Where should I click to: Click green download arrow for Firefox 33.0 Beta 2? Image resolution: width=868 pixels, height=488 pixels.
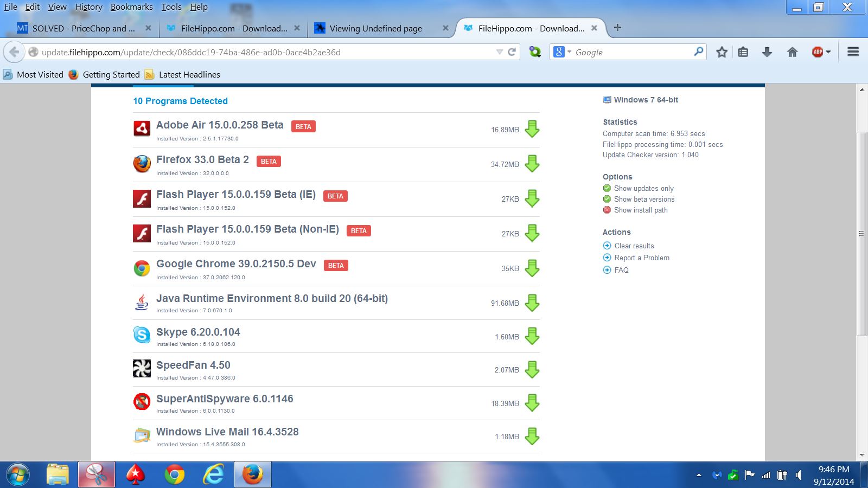tap(532, 164)
